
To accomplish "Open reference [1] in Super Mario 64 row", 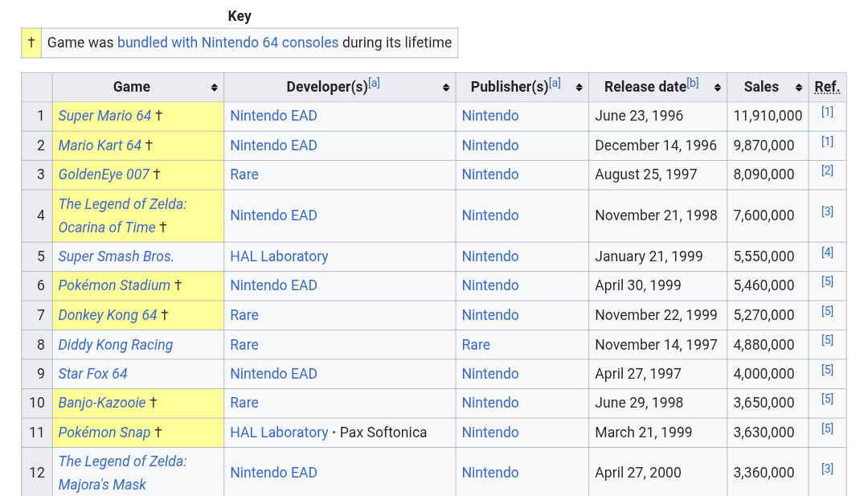I will [827, 112].
